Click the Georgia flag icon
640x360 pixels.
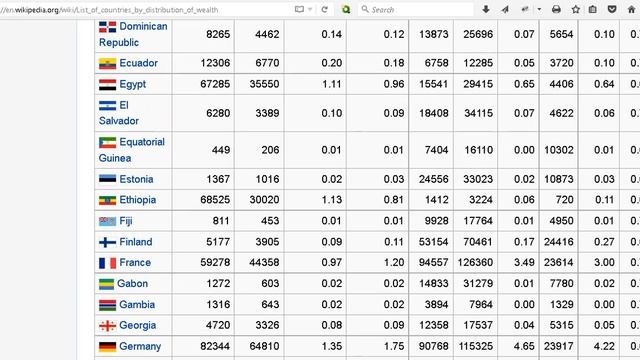click(x=107, y=326)
